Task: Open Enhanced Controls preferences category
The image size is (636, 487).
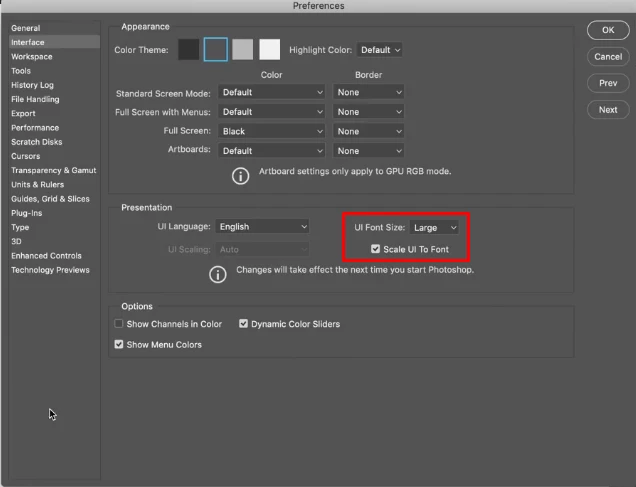Action: coord(54,255)
